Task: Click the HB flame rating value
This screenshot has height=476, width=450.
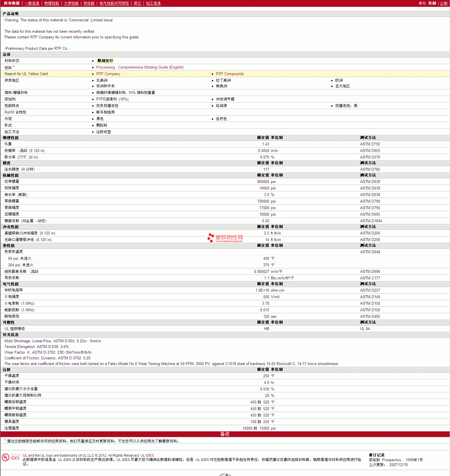Action: [266, 329]
